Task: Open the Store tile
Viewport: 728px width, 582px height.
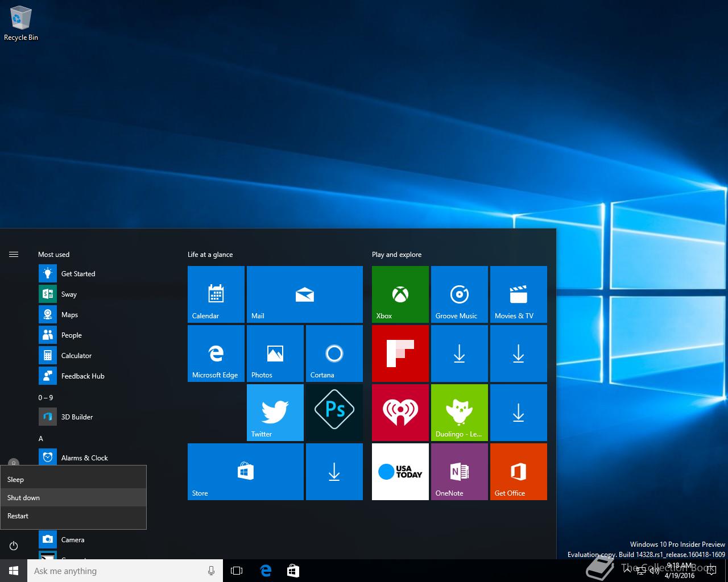Action: point(246,472)
